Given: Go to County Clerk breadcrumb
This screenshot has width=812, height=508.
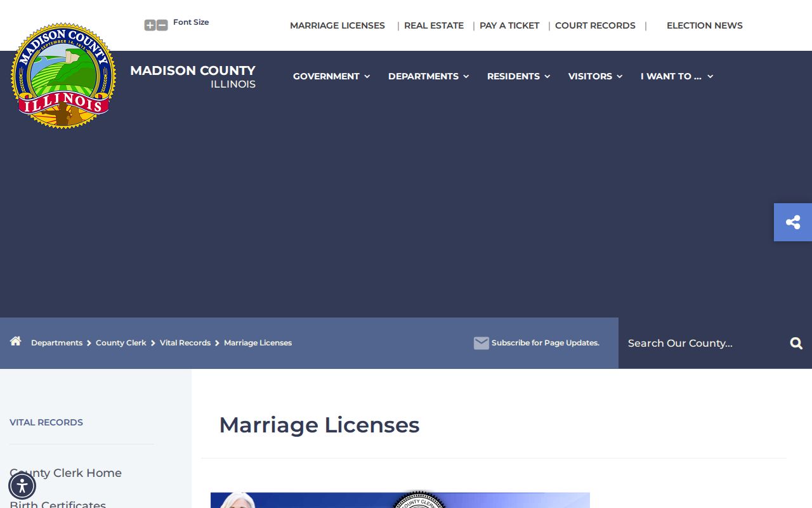Looking at the screenshot, I should (x=121, y=343).
